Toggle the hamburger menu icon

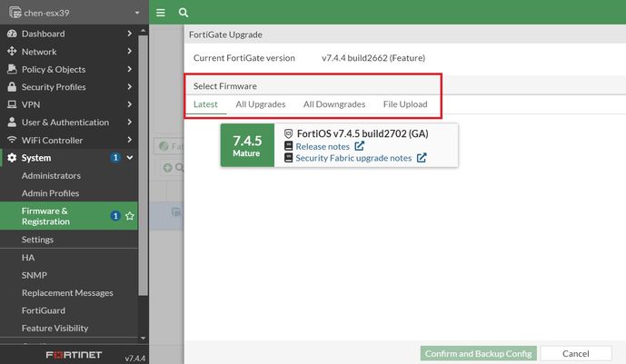pos(161,13)
